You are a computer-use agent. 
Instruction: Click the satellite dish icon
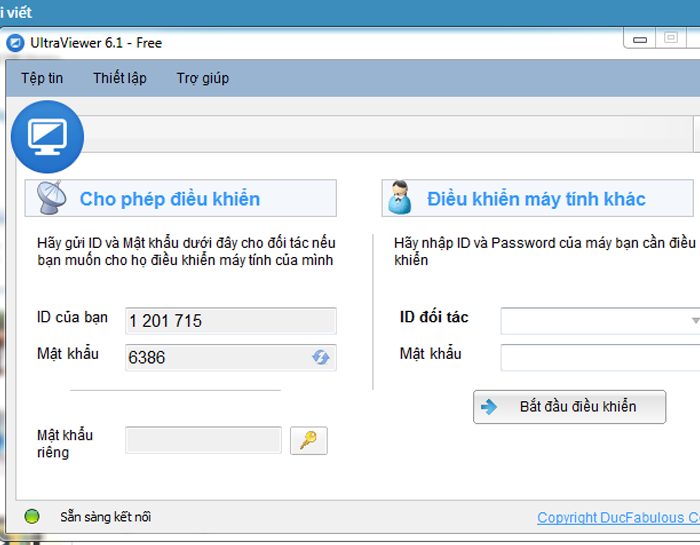[x=51, y=198]
